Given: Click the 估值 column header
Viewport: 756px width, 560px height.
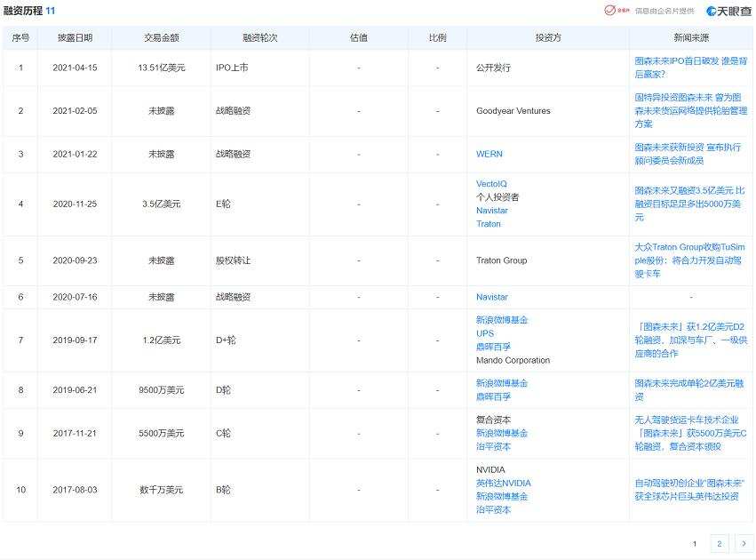Looking at the screenshot, I should point(358,37).
